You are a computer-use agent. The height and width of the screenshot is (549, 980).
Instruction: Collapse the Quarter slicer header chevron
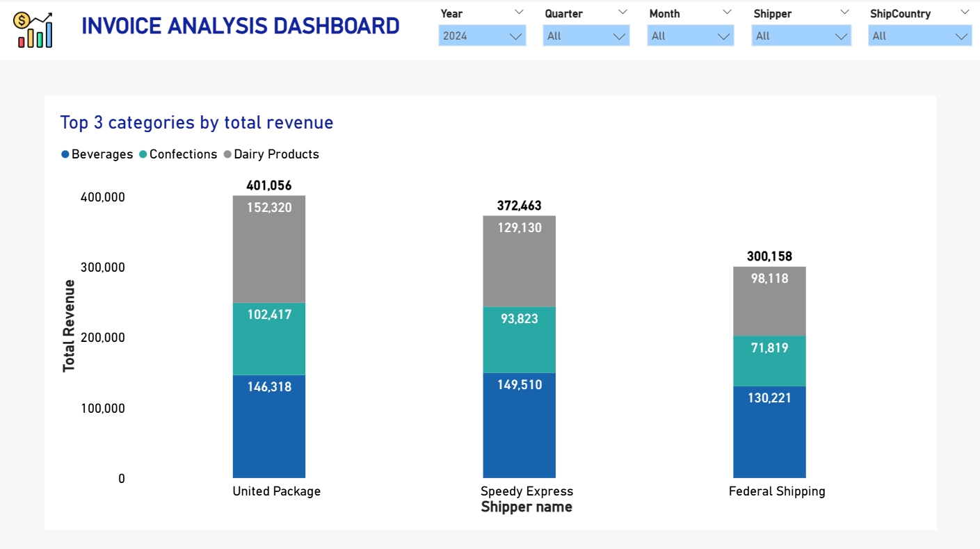coord(622,13)
